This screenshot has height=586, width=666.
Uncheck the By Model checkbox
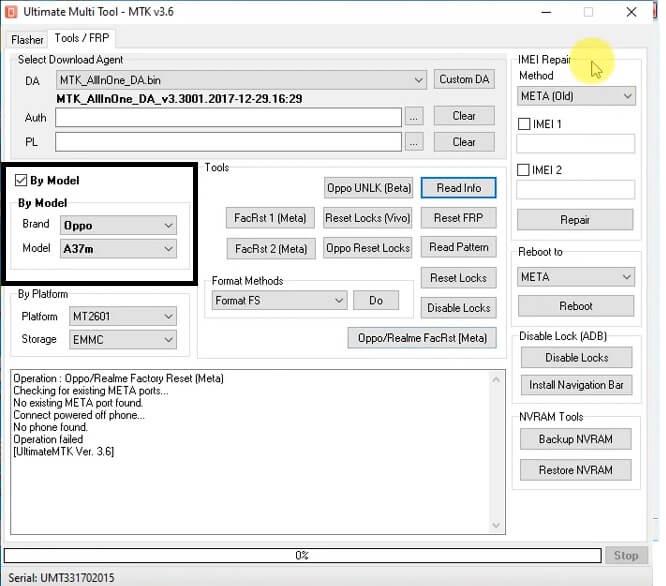(21, 180)
